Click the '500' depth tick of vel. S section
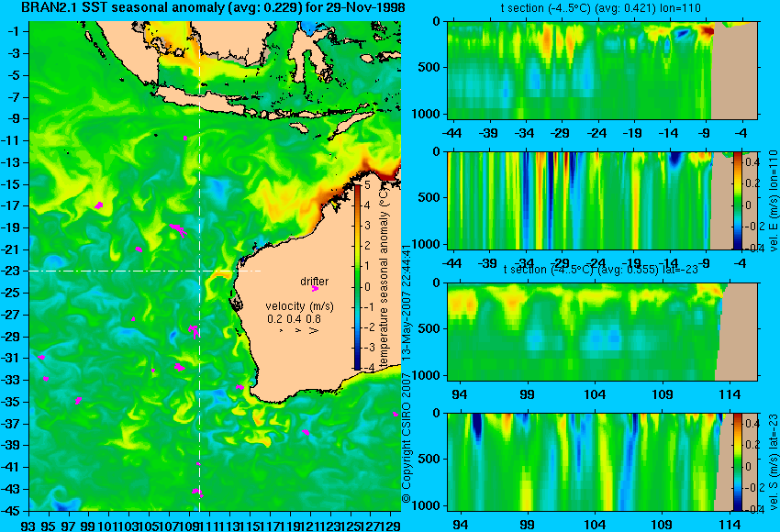The image size is (780, 532). point(429,459)
